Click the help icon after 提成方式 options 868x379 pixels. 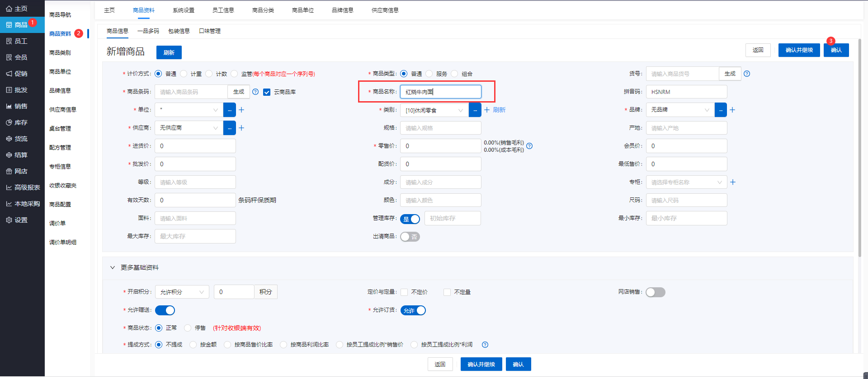485,345
